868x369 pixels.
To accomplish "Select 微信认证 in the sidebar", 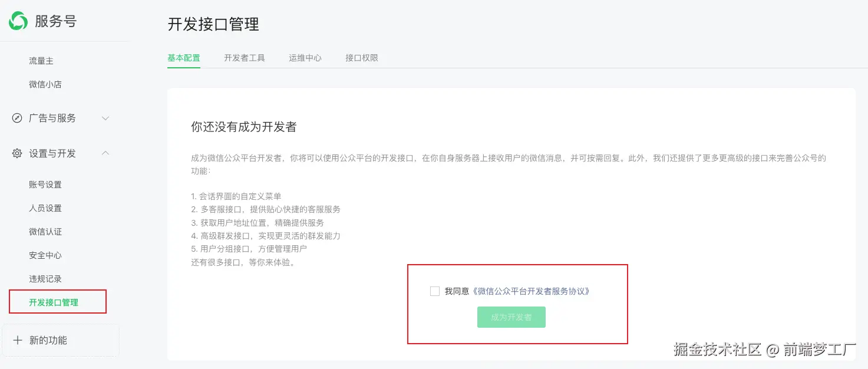I will 45,232.
